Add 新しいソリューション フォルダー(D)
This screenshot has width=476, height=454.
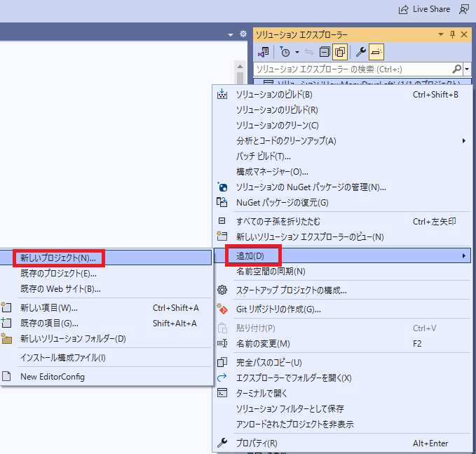click(106, 339)
